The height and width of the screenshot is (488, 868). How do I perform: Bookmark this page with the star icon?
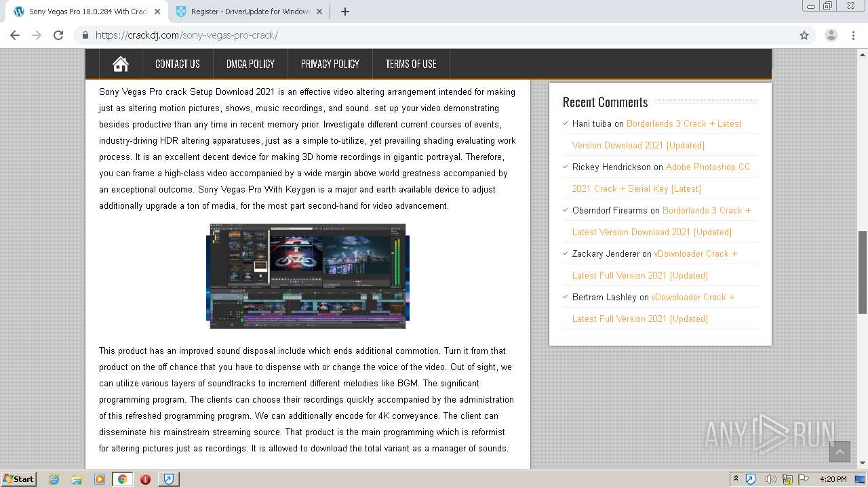coord(804,35)
